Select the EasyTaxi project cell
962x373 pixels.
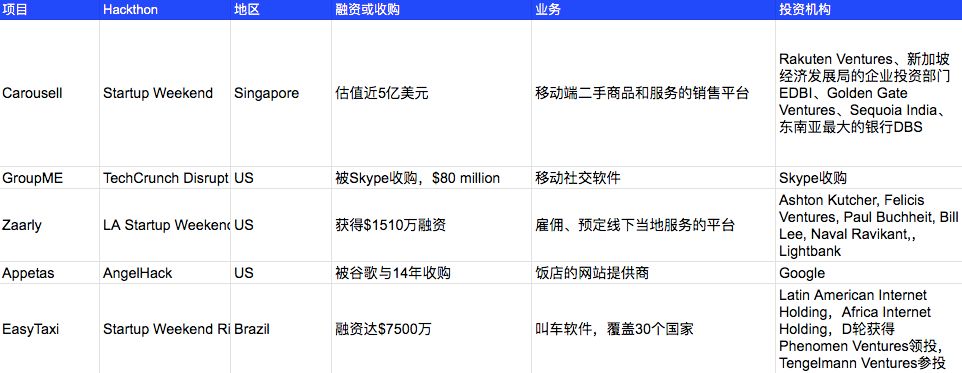coord(50,329)
